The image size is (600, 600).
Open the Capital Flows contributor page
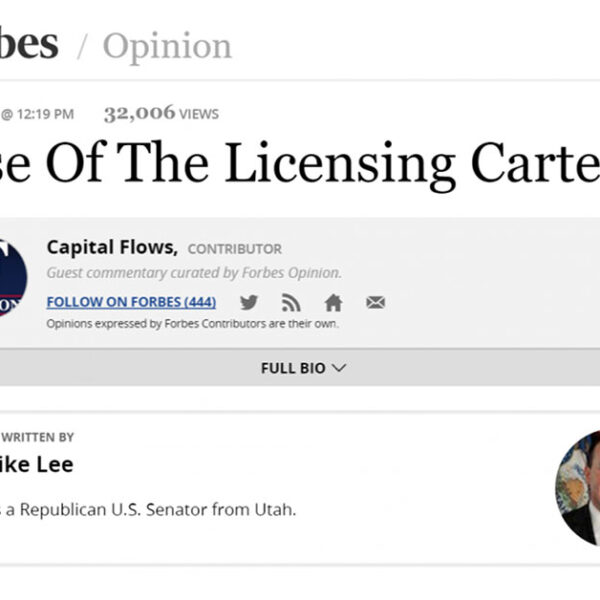pos(112,248)
